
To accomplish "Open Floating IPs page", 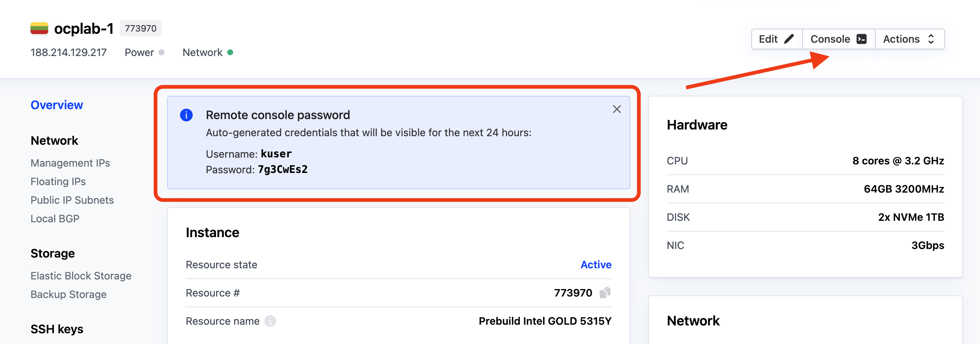I will 58,182.
